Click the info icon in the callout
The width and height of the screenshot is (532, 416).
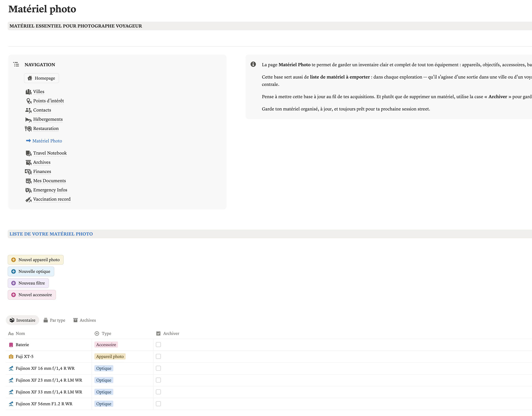point(253,64)
